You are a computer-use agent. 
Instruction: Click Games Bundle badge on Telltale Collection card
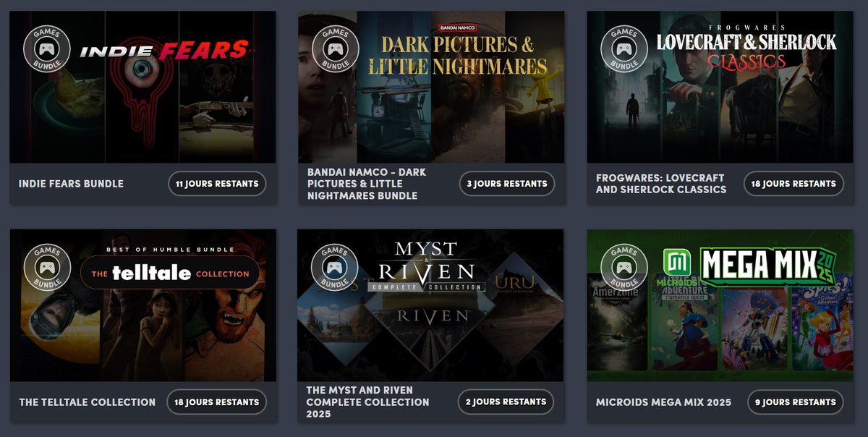(48, 268)
